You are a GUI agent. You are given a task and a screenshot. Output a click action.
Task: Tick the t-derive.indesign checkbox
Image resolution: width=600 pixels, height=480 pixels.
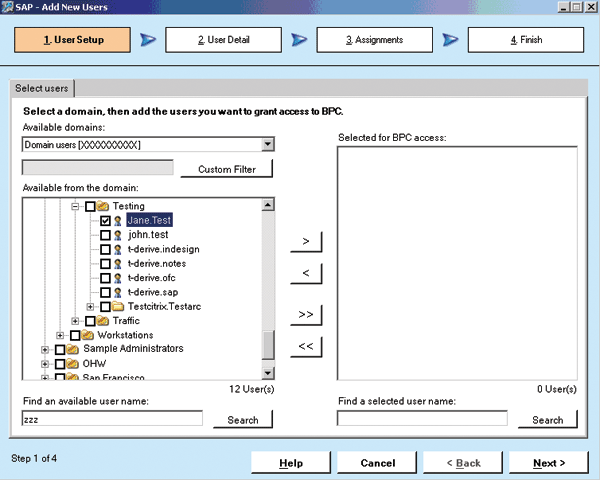(x=105, y=250)
